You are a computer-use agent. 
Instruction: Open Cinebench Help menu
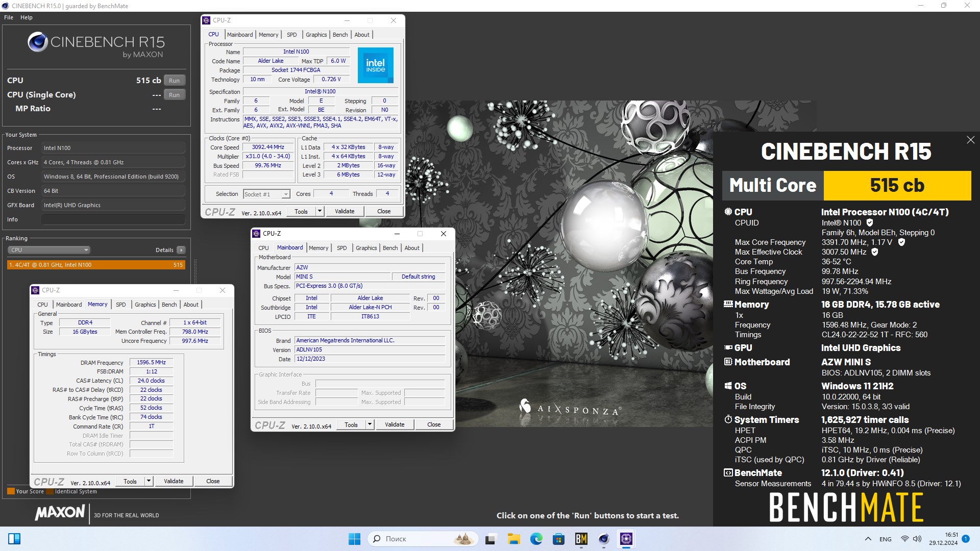pyautogui.click(x=27, y=17)
